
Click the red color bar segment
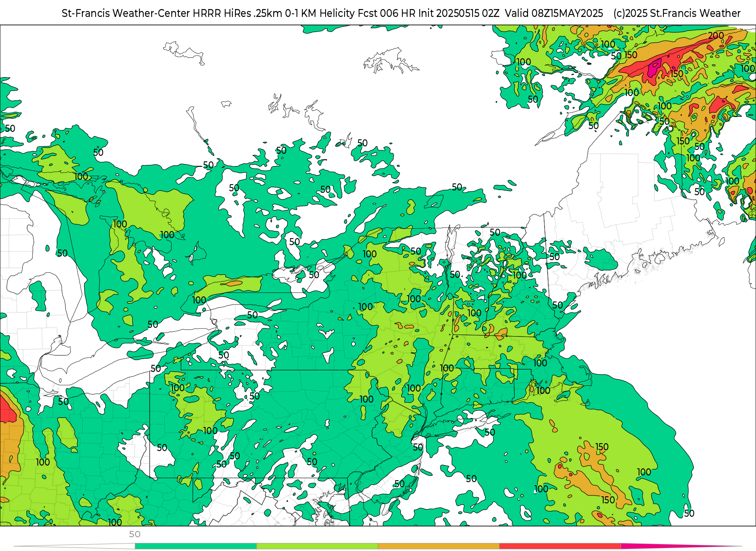pos(560,546)
